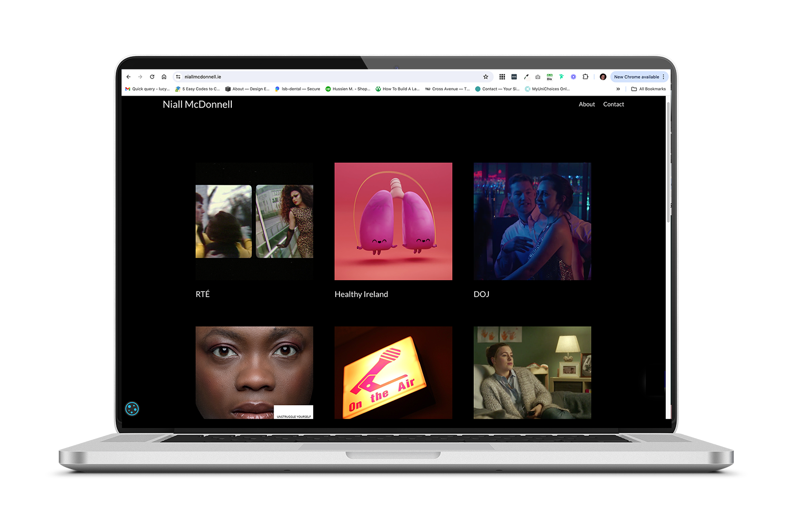Image resolution: width=792 pixels, height=532 pixels.
Task: Expand hidden bookmarks chevron
Action: tap(618, 89)
